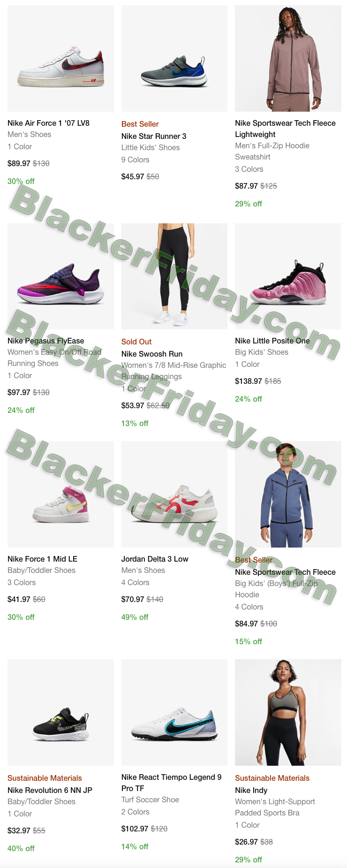Viewport: 347px width, 868px height.
Task: Open the Jordan Delta 3 Low product name
Action: point(155,559)
